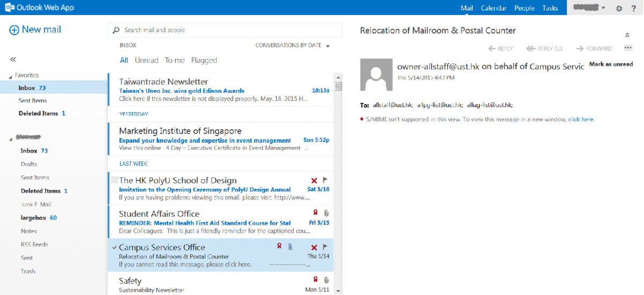Open the Taiwantrade Newsletter email
Screen dimensions: 644x295
tap(220, 90)
